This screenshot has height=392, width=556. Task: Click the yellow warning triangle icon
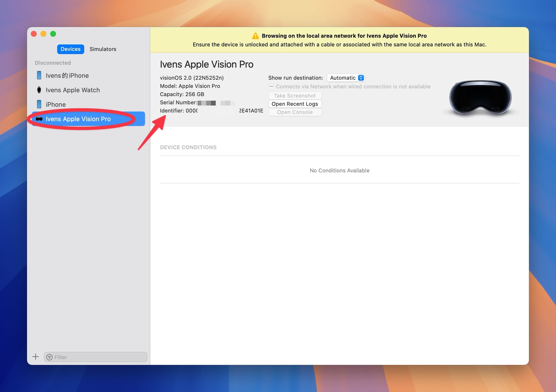coord(255,36)
